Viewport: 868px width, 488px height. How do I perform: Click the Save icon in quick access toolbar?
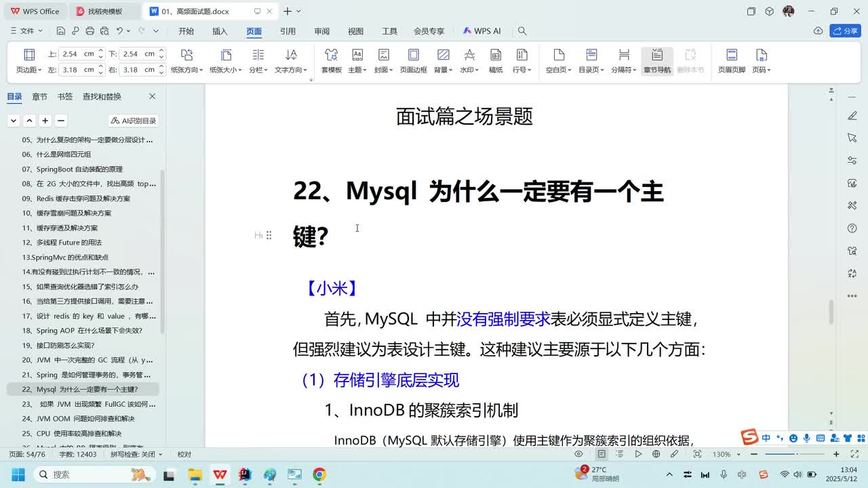pyautogui.click(x=61, y=31)
